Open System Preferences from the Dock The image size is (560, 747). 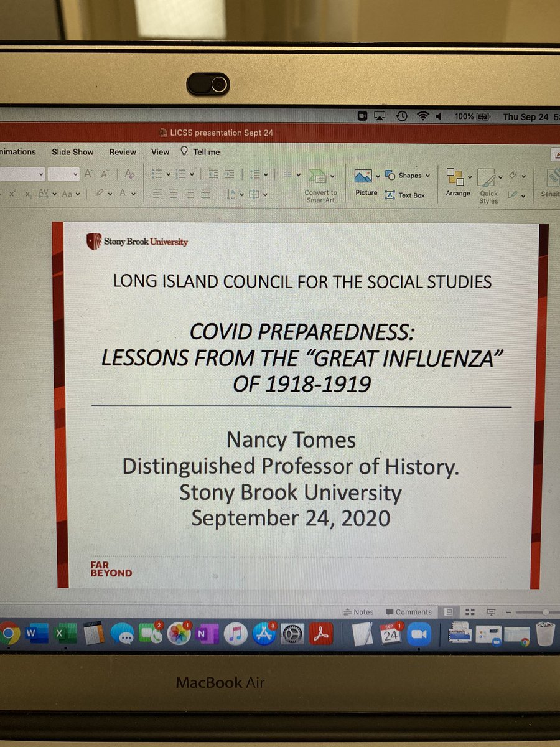(292, 634)
